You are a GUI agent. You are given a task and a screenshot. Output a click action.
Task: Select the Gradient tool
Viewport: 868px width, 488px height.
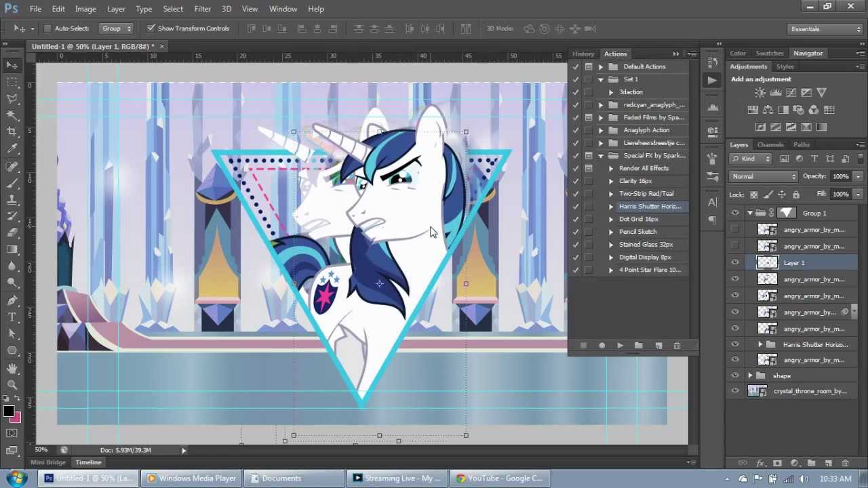click(12, 250)
